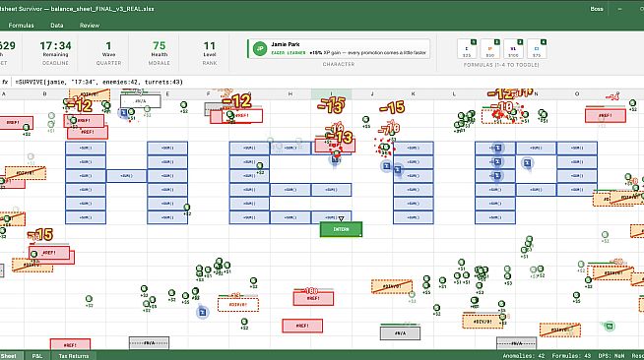
Task: Click the Boss button in title bar
Action: click(597, 9)
